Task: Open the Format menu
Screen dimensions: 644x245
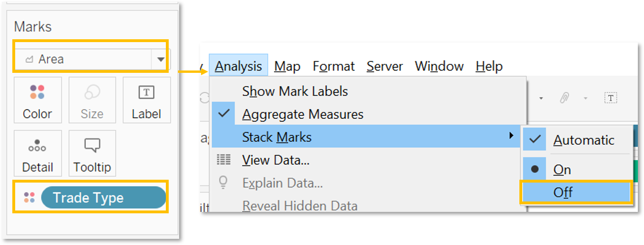Action: point(334,66)
